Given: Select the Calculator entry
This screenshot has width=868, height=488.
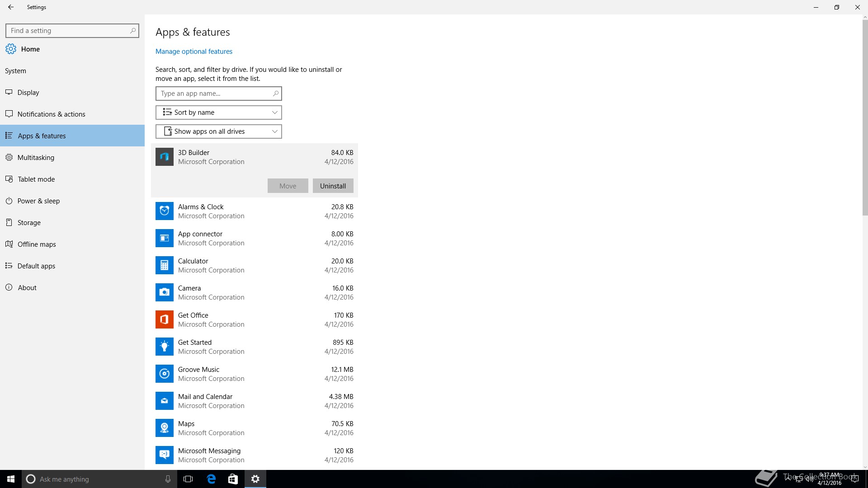Looking at the screenshot, I should point(255,265).
